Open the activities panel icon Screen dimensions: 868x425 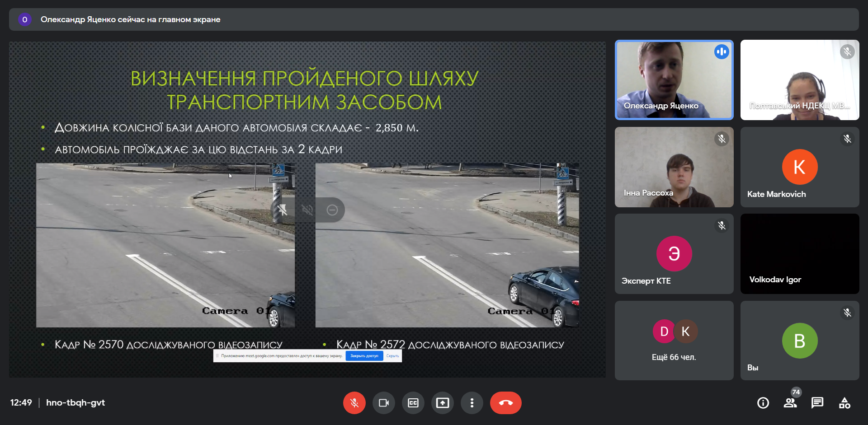coord(844,403)
